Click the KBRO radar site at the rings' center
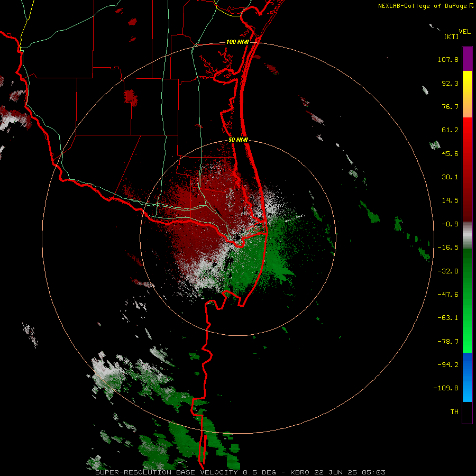 pos(237,237)
